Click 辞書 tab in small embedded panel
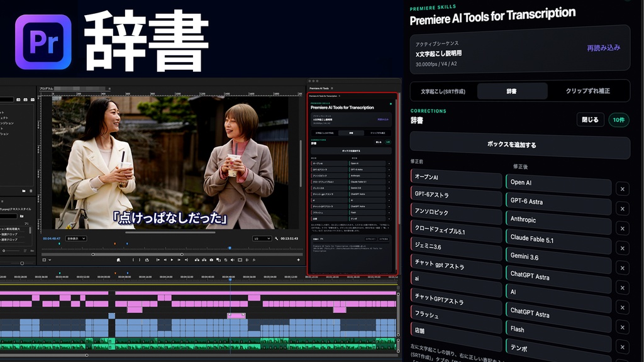The width and height of the screenshot is (644, 362). (351, 133)
